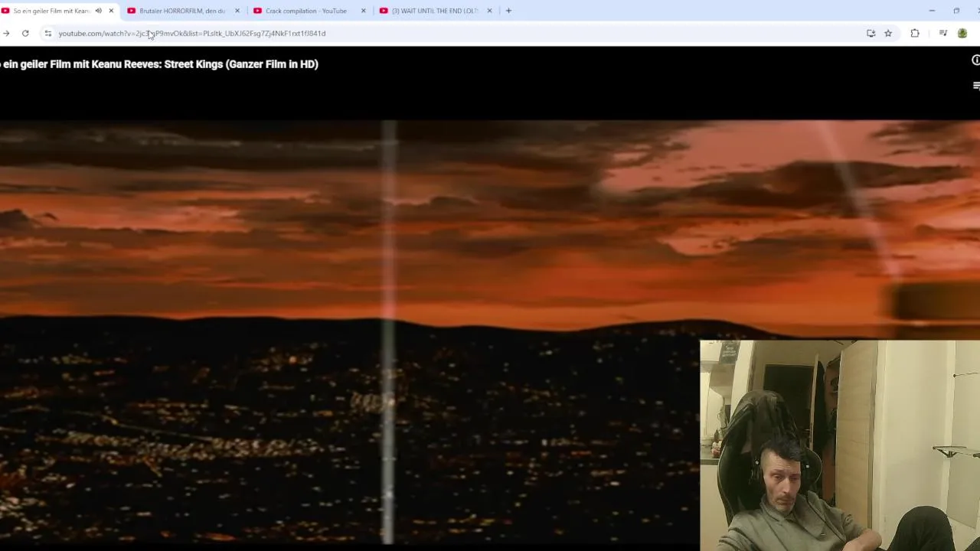Close the 'WAIT UNTIL THE END LOL' tab
Image resolution: width=980 pixels, height=551 pixels.
489,11
